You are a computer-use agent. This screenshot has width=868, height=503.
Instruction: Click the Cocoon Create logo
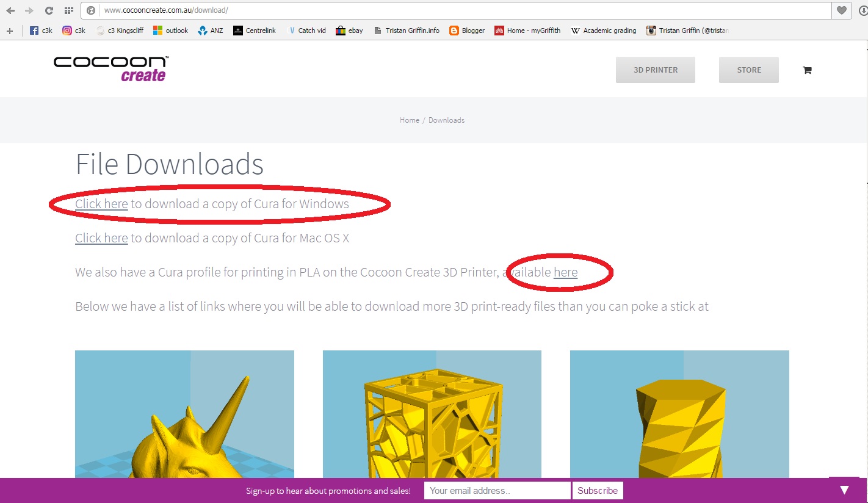tap(111, 69)
